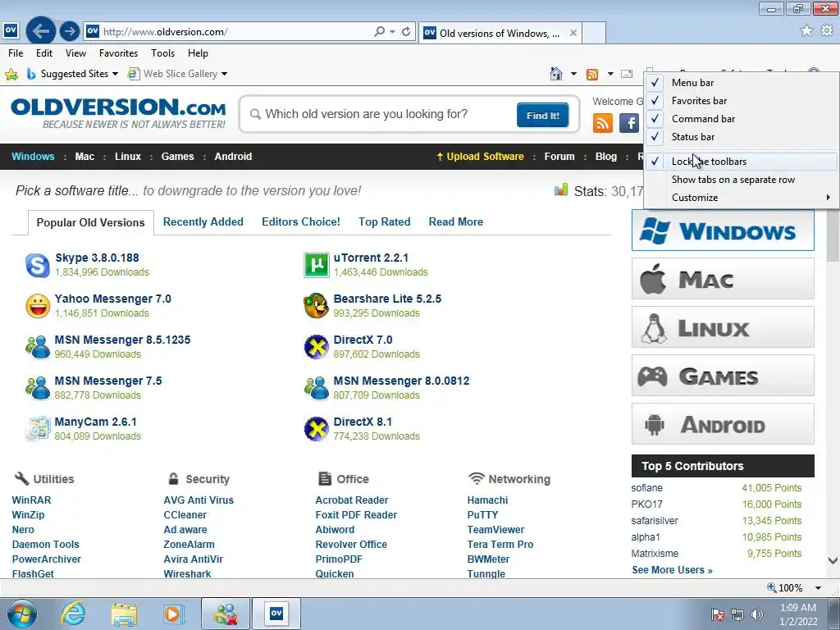Open the Upload Software link

pos(481,157)
